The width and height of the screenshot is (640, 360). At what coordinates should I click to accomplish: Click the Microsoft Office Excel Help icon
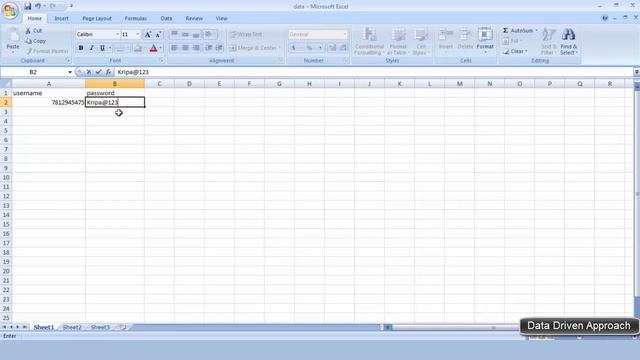[605, 18]
